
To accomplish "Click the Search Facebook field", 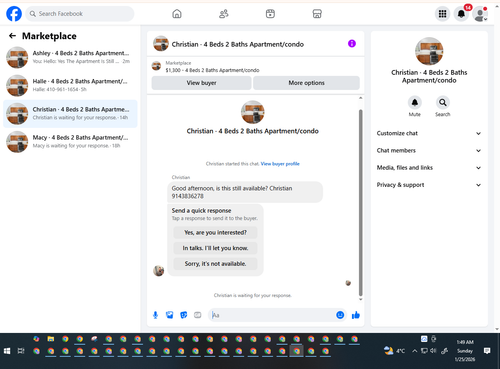I will [80, 14].
